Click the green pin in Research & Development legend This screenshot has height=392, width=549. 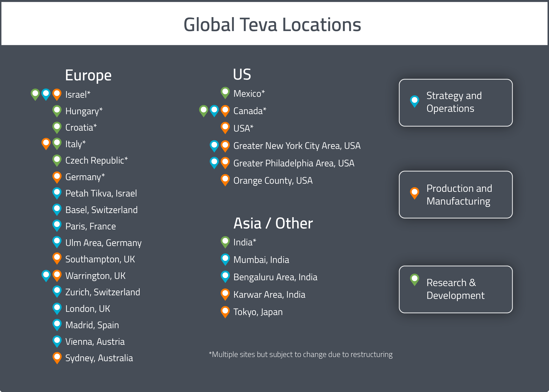click(x=415, y=280)
